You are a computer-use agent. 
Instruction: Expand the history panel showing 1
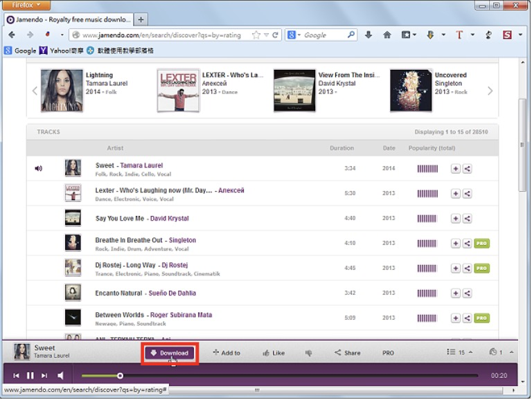[495, 352]
